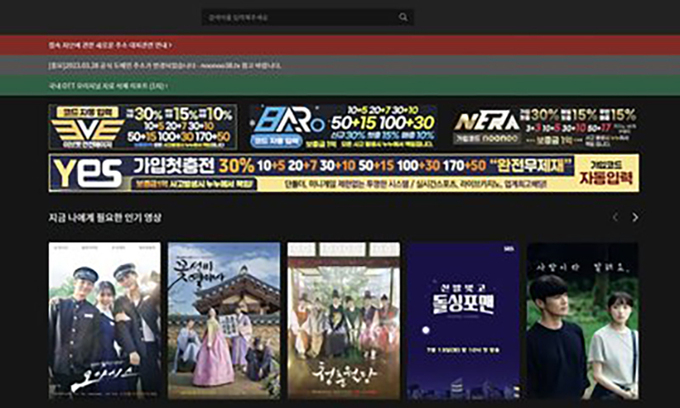Open the V winged-logo ad banner

[143, 127]
